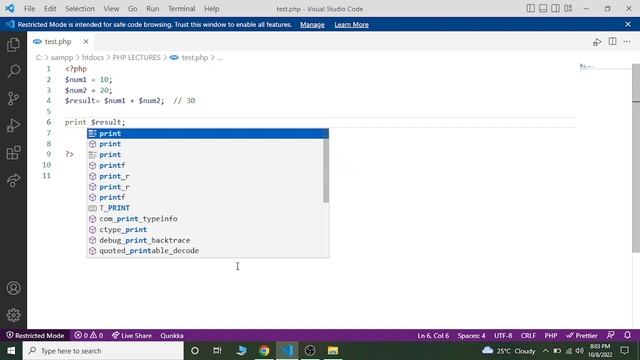The image size is (640, 360).
Task: Split the editor right
Action: [x=613, y=41]
